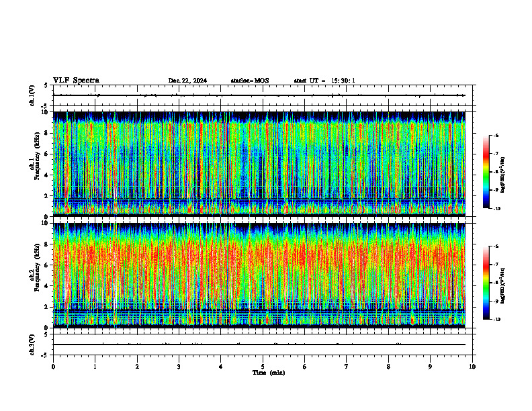Image resolution: width=532 pixels, height=411 pixels.
Task: Click the "station=MOS" header label
Action: tap(250, 81)
